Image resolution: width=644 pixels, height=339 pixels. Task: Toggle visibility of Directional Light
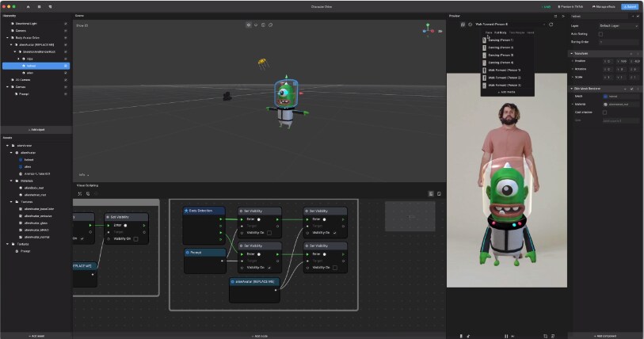[66, 24]
